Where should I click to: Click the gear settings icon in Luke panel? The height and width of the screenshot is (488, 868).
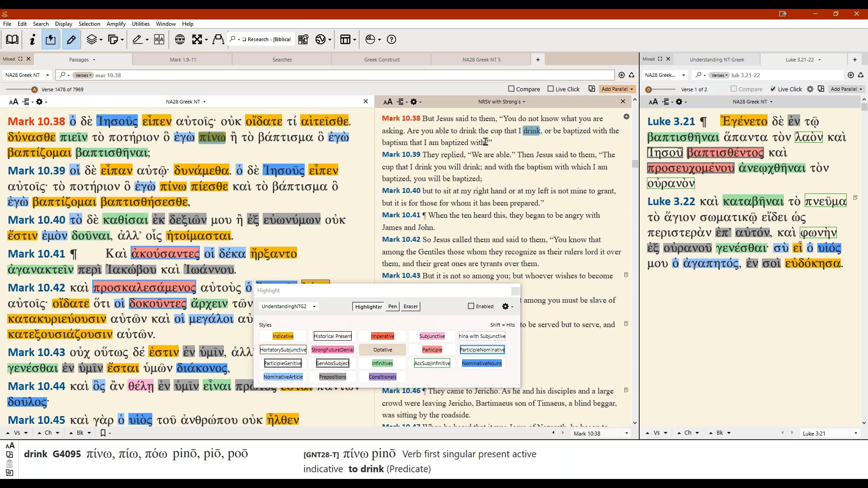coord(680,102)
